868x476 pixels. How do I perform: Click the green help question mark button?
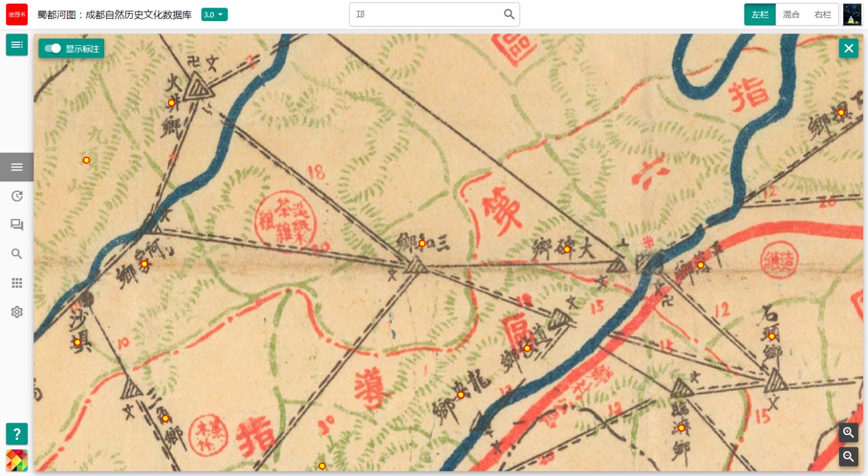pyautogui.click(x=17, y=434)
